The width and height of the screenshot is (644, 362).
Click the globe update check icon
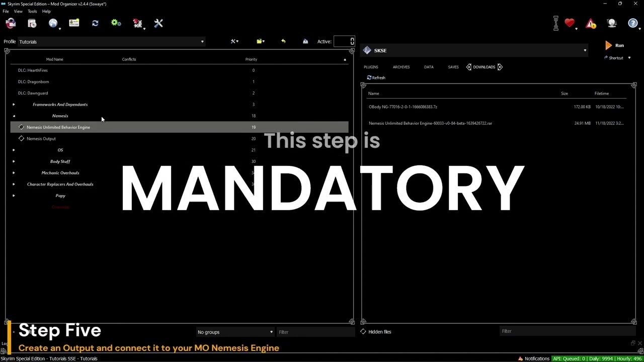[612, 23]
